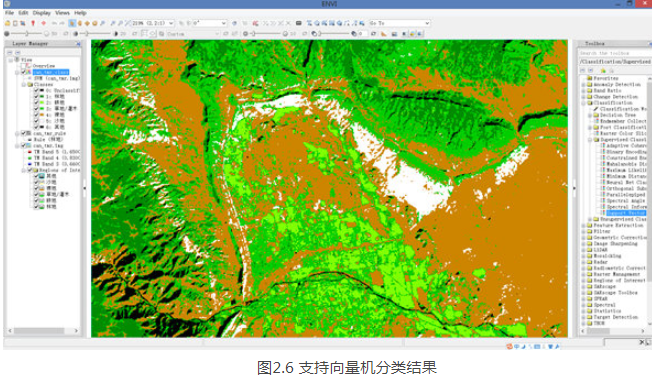Open the Custom stretch type dropdown
652x379 pixels.
pyautogui.click(x=217, y=34)
